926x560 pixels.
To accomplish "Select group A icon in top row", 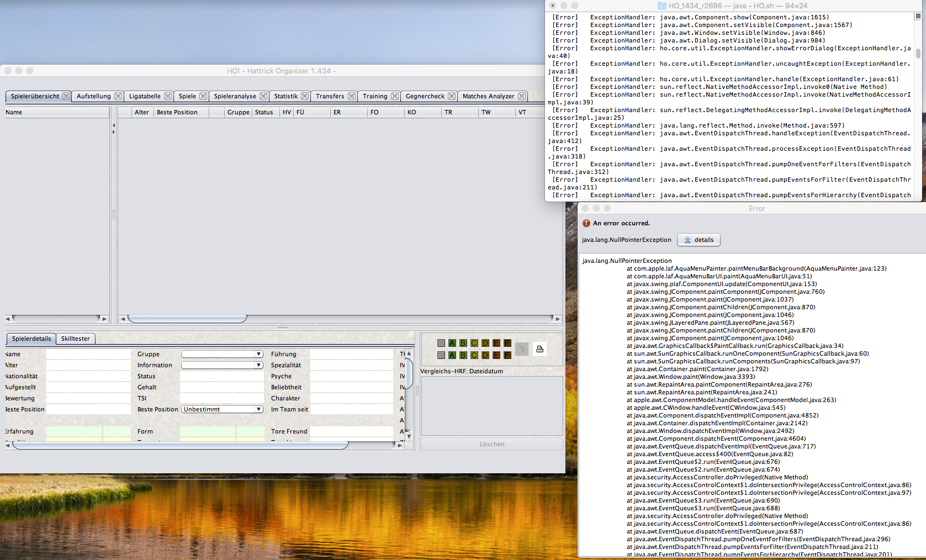I will point(452,343).
